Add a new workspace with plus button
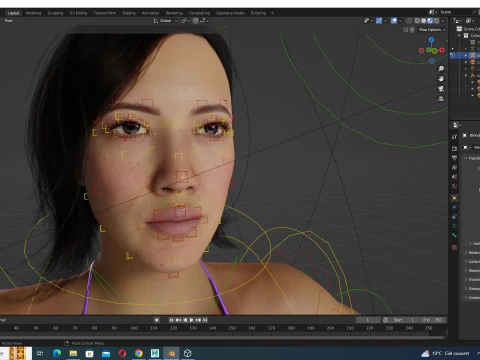The width and height of the screenshot is (480, 360). tap(272, 13)
